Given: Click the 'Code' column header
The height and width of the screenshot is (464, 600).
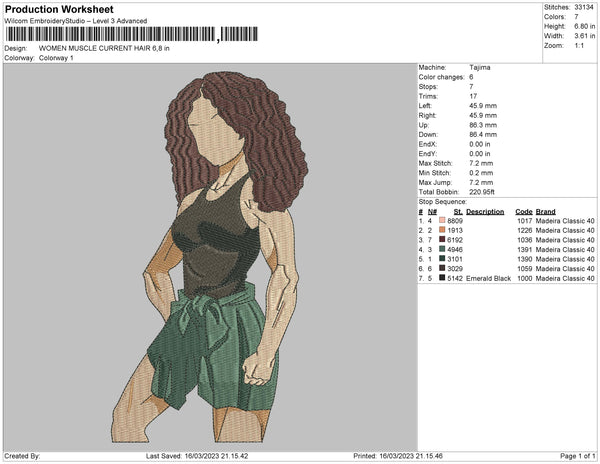Looking at the screenshot, I should (x=524, y=212).
